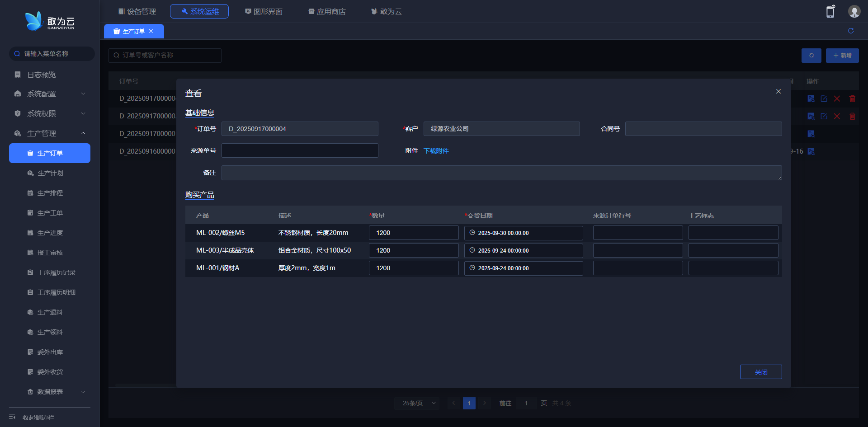Open the user avatar profile menu
This screenshot has height=427, width=868.
click(x=854, y=12)
